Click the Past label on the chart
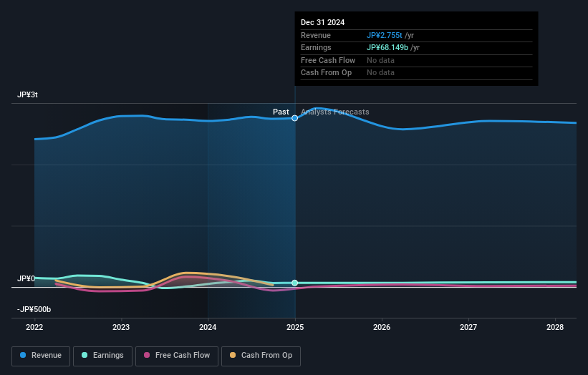The width and height of the screenshot is (588, 375). 281,112
